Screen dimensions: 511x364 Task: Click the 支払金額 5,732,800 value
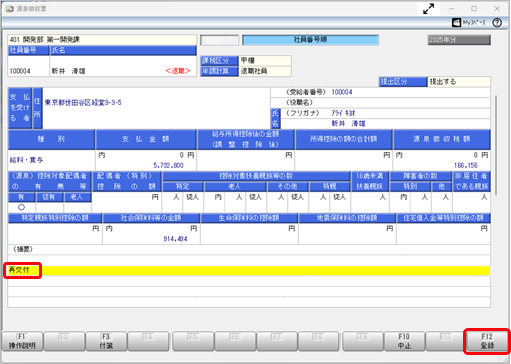tap(168, 165)
